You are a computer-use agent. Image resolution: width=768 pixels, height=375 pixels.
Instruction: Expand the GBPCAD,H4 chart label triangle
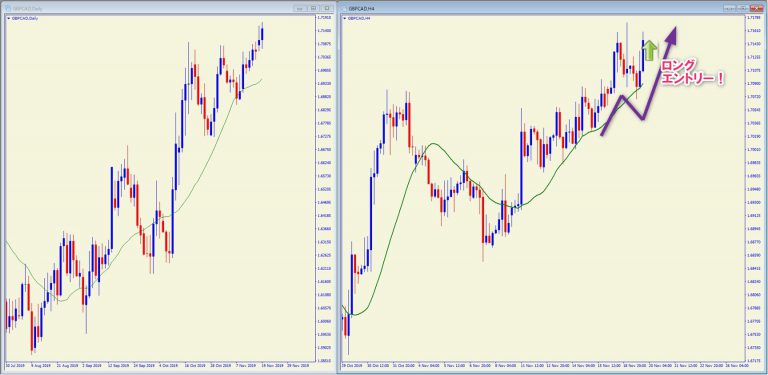coord(345,19)
